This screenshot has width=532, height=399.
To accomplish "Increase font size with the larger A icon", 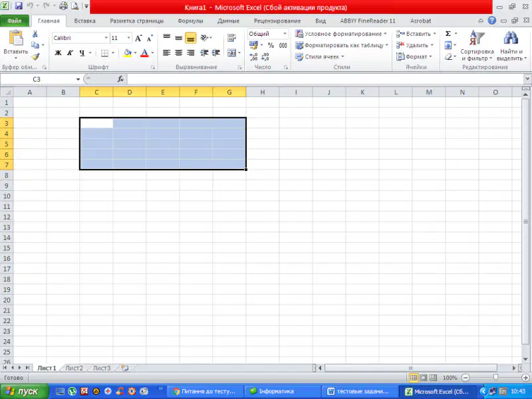I will point(138,38).
